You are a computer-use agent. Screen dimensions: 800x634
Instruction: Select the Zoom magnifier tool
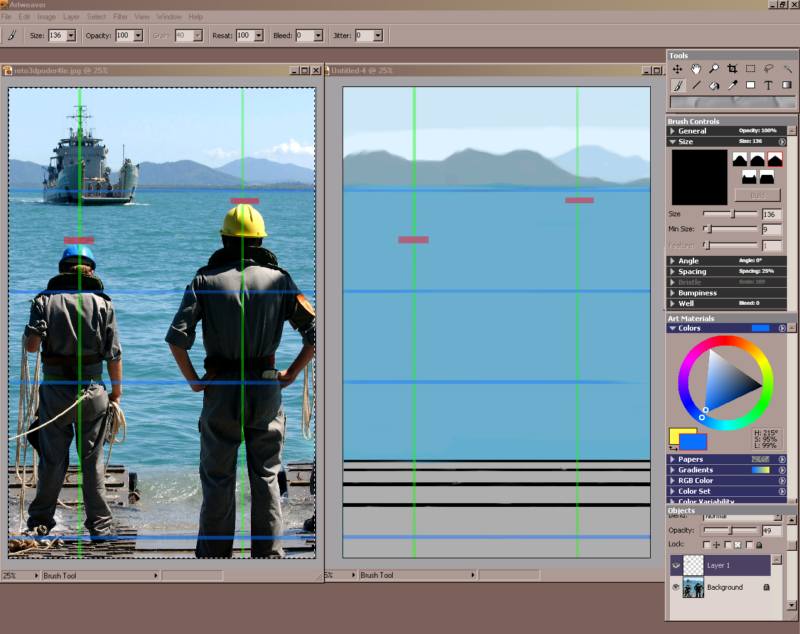[714, 69]
